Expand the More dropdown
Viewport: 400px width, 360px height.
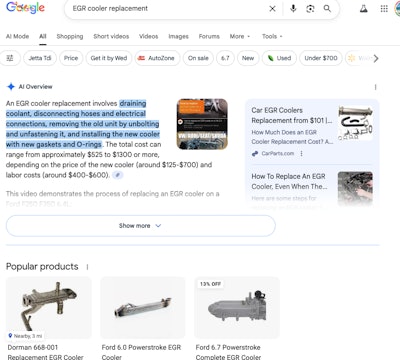(x=240, y=36)
